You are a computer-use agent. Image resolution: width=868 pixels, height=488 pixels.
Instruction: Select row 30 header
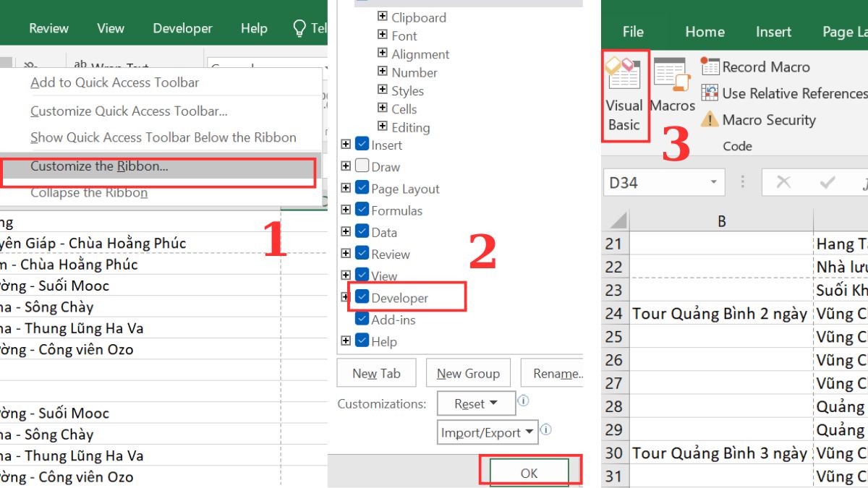[x=614, y=453]
